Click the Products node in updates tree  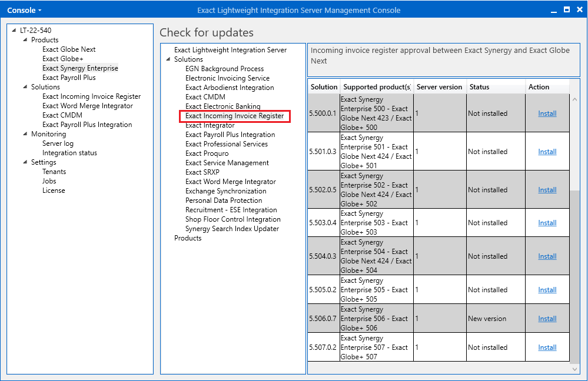tap(188, 238)
